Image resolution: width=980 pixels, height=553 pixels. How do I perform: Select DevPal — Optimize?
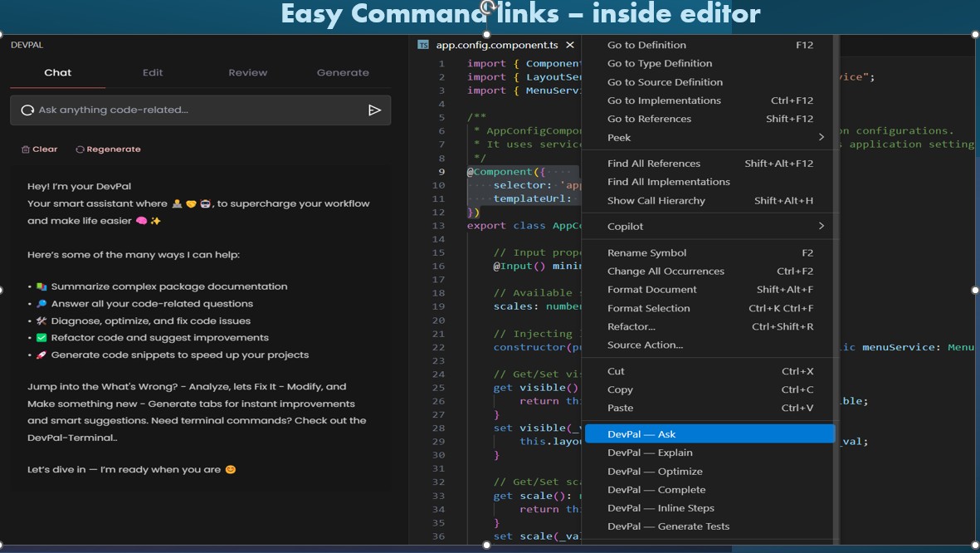[x=710, y=471]
